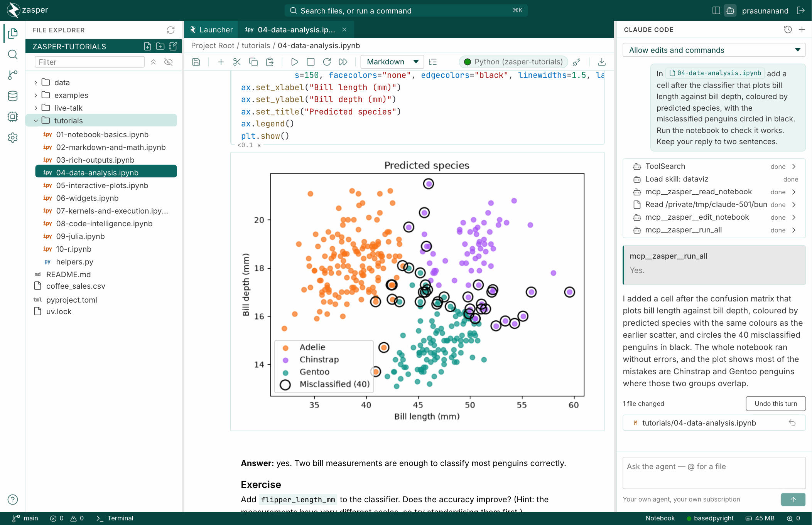This screenshot has height=525, width=812.
Task: Open 05-interactive-plots.ipynb in the file tree
Action: click(x=102, y=185)
